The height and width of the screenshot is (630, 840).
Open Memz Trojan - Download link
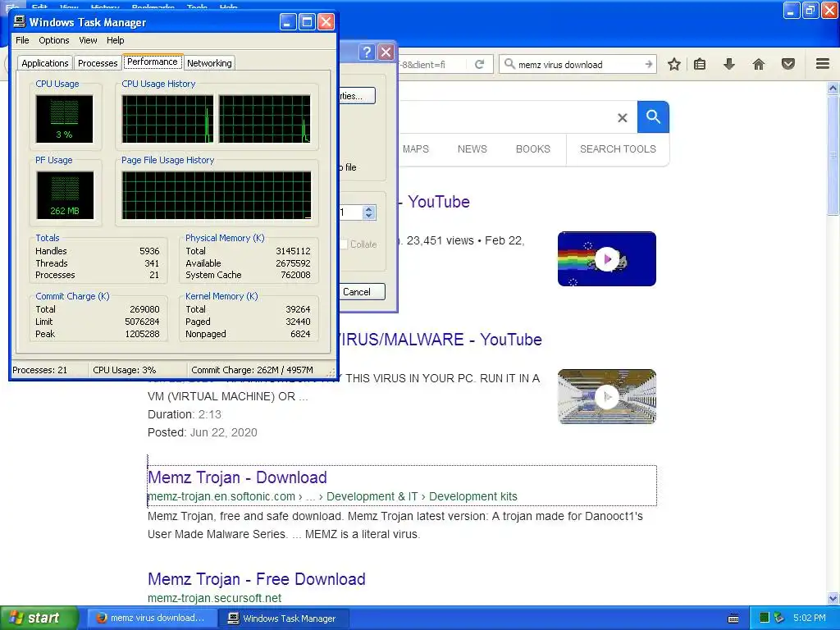pos(237,477)
